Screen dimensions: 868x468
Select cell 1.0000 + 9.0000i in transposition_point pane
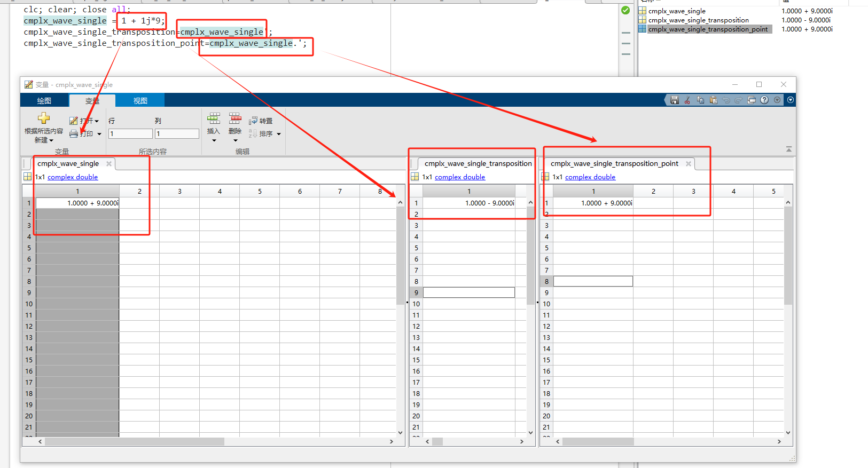tap(593, 203)
